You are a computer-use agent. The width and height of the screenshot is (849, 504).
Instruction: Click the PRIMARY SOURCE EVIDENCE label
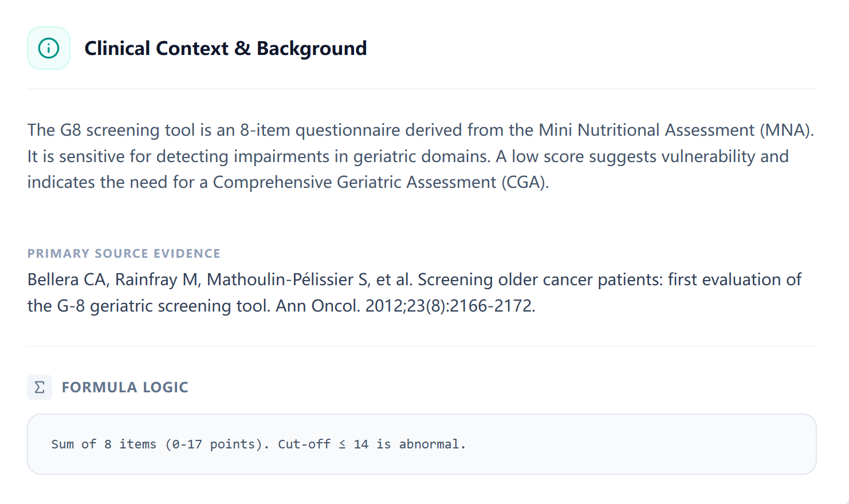(x=124, y=254)
